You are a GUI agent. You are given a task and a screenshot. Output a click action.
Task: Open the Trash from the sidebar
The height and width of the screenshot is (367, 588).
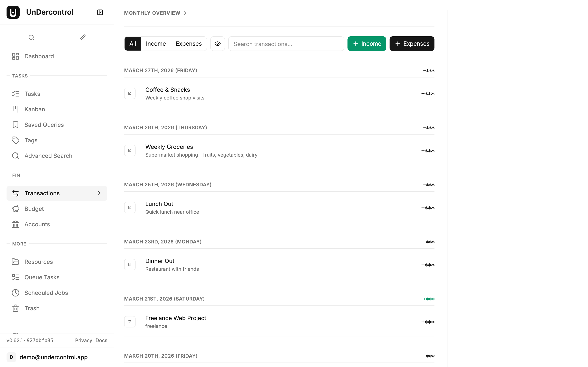pos(32,308)
